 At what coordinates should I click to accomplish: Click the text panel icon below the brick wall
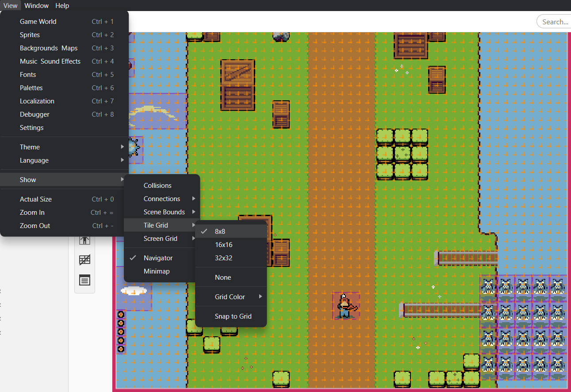click(84, 280)
